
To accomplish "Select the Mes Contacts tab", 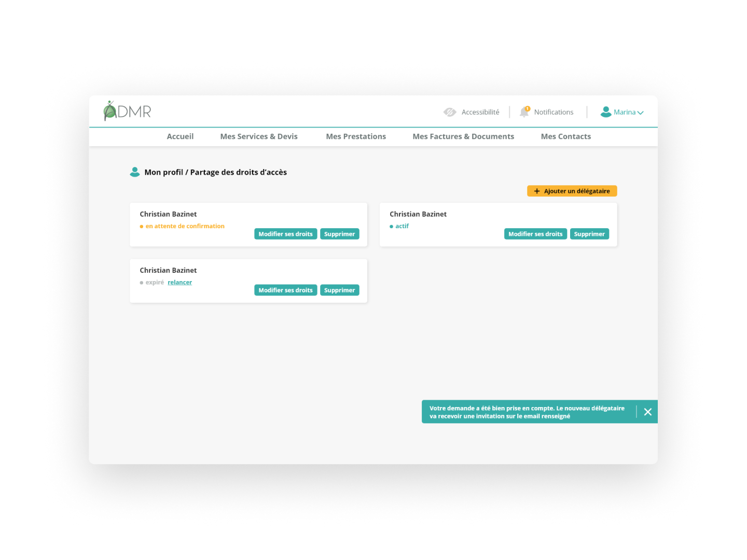I will [566, 136].
